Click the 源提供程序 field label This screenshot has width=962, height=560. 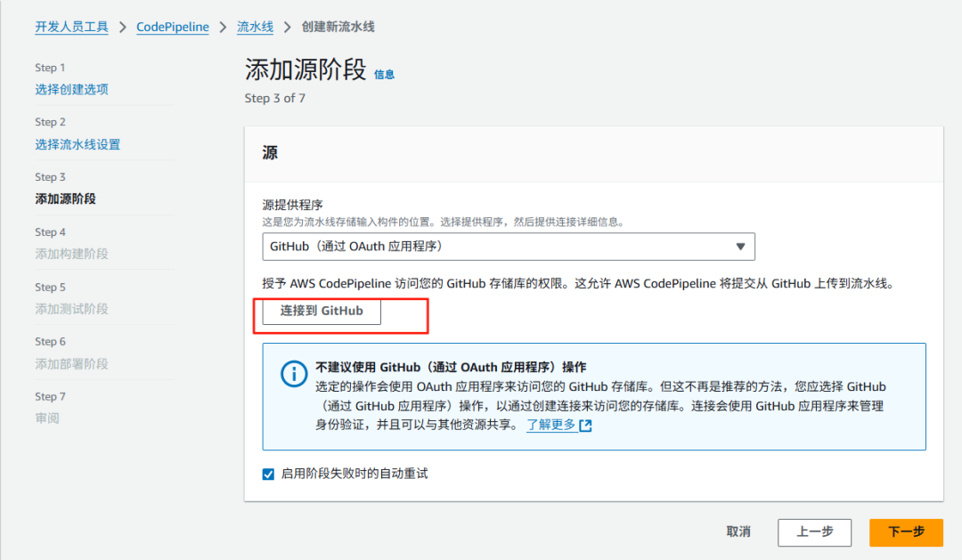pos(293,205)
